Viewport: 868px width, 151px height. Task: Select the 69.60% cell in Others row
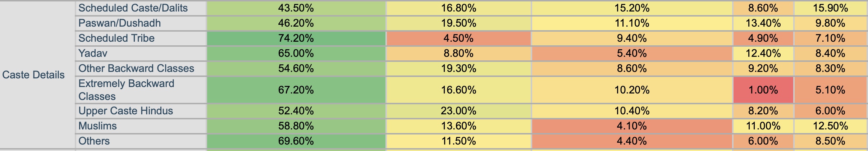tap(296, 141)
